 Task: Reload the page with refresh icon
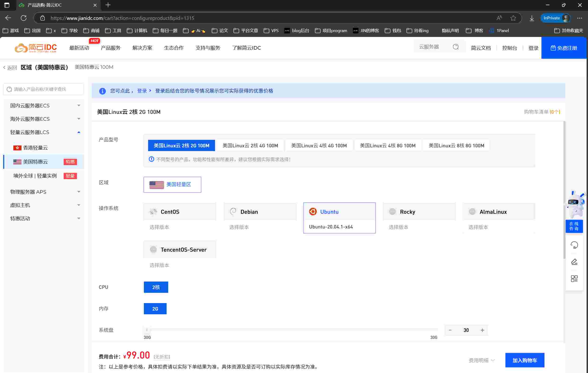pos(23,18)
